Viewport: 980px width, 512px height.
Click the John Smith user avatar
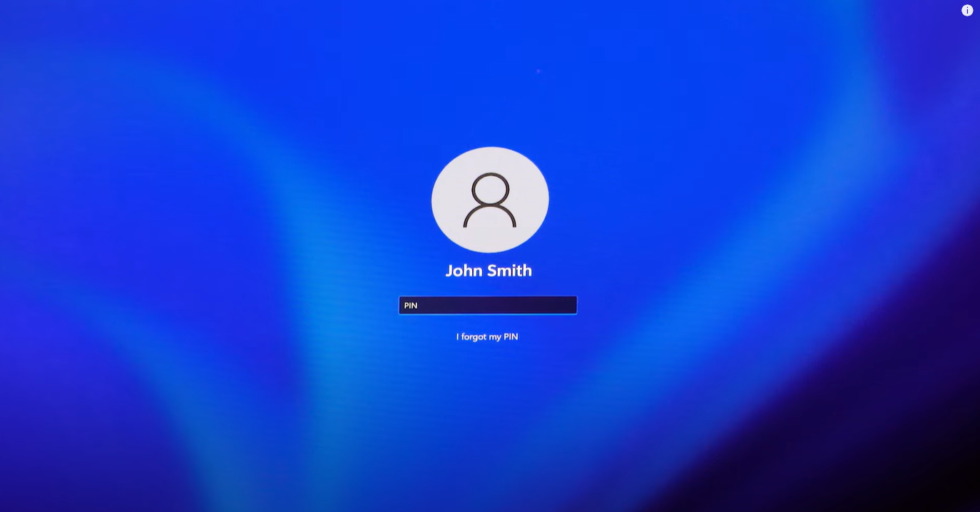490,200
